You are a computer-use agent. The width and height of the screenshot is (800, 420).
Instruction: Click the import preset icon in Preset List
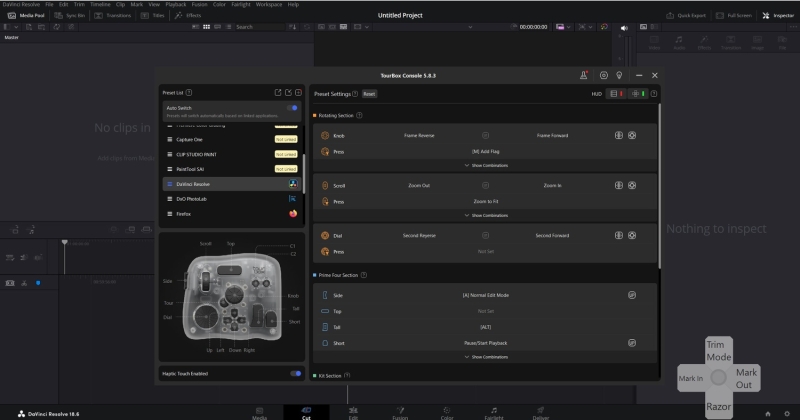288,92
